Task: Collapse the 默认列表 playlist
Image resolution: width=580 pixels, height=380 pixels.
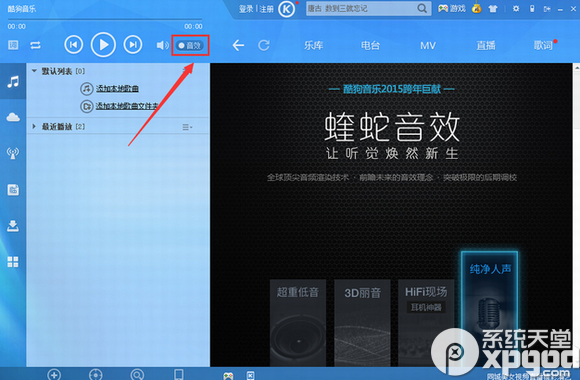Action: click(34, 71)
